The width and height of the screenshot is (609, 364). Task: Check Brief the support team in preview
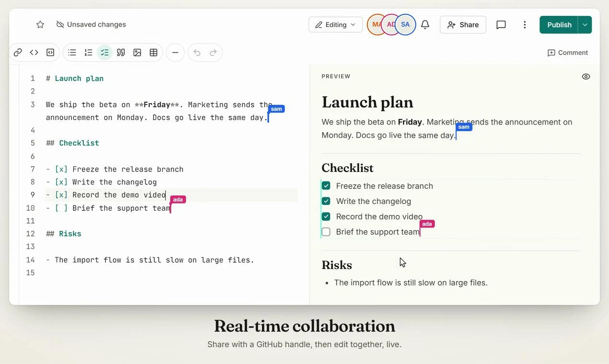pyautogui.click(x=326, y=232)
